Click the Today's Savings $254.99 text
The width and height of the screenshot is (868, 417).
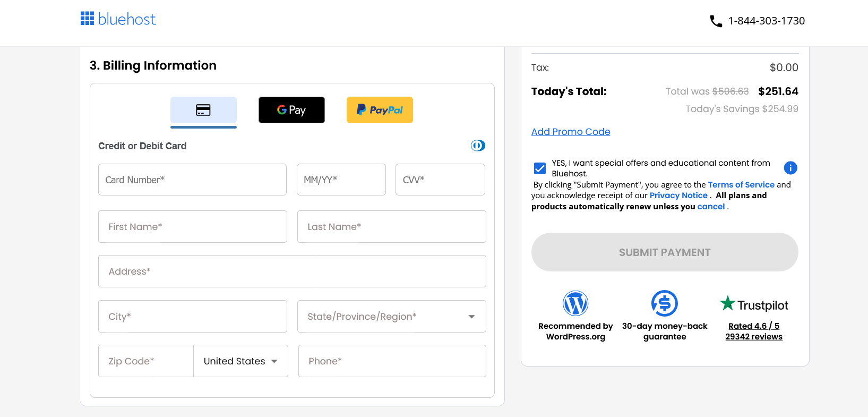(x=742, y=109)
